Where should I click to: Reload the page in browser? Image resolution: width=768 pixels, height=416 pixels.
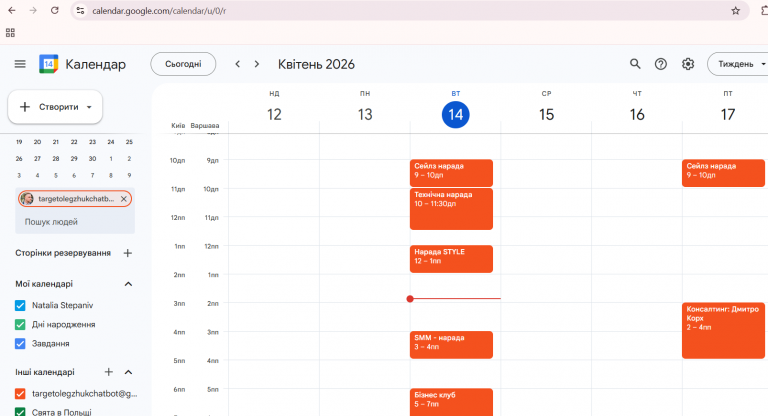click(x=54, y=10)
